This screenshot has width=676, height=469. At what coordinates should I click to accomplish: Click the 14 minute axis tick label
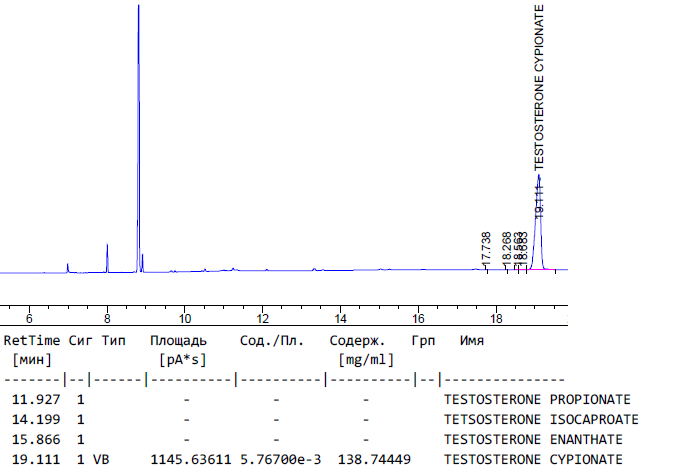(x=339, y=318)
